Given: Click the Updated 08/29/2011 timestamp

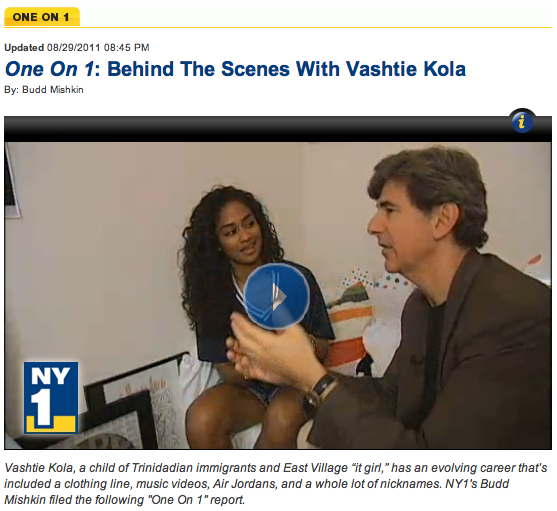Looking at the screenshot, I should (77, 48).
